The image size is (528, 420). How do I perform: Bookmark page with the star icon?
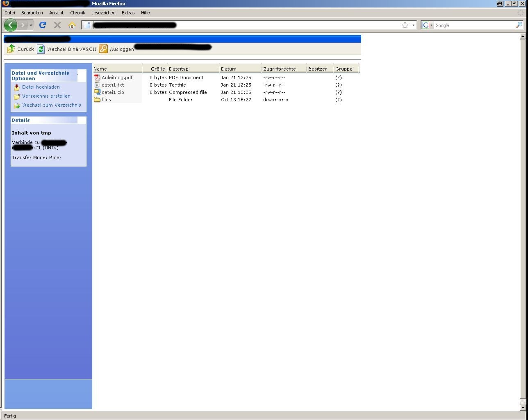pos(405,25)
